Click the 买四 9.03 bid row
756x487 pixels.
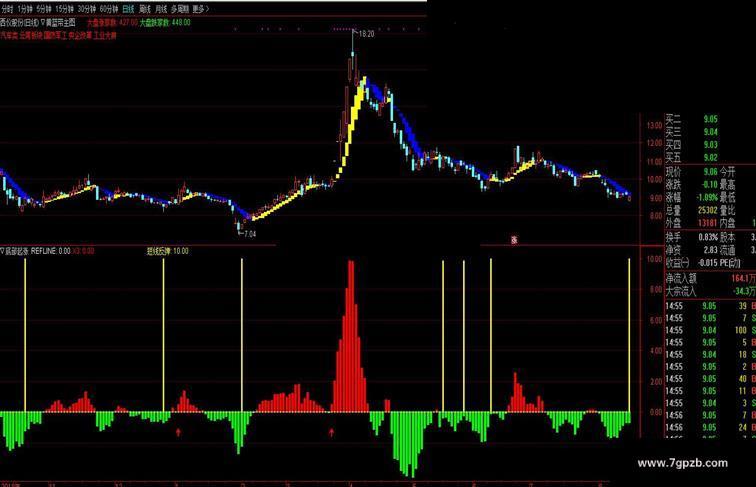pyautogui.click(x=692, y=145)
